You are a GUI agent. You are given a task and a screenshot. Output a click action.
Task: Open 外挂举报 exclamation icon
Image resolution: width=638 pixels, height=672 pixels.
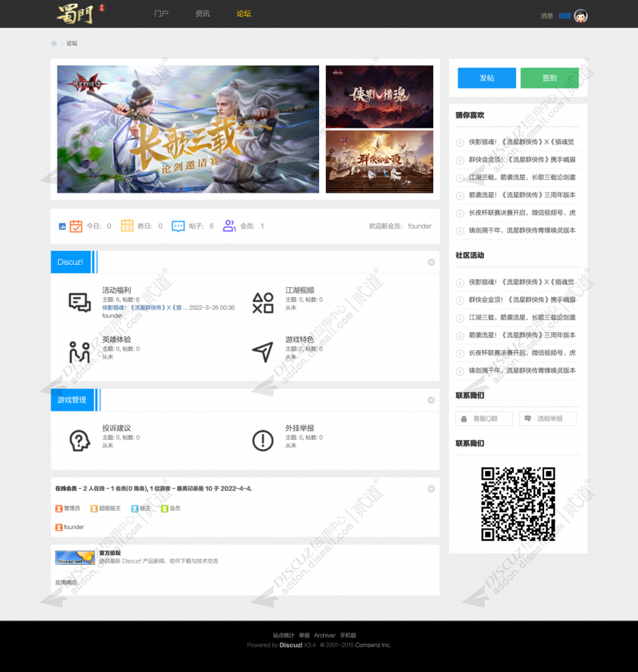(263, 441)
